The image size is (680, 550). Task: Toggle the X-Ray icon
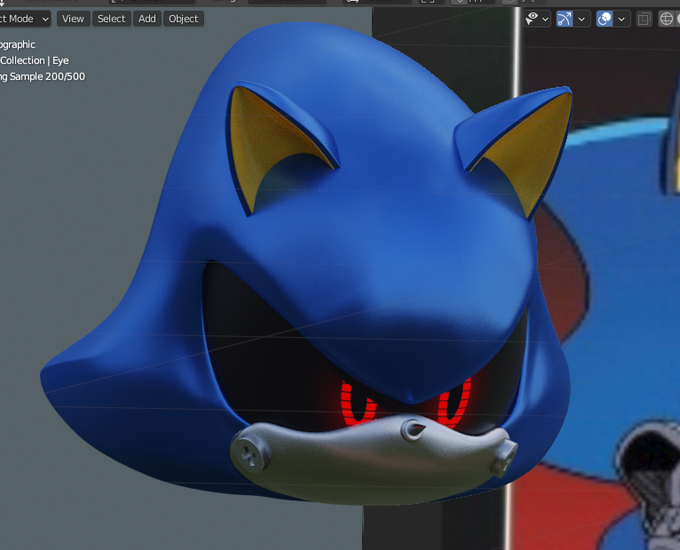(644, 19)
